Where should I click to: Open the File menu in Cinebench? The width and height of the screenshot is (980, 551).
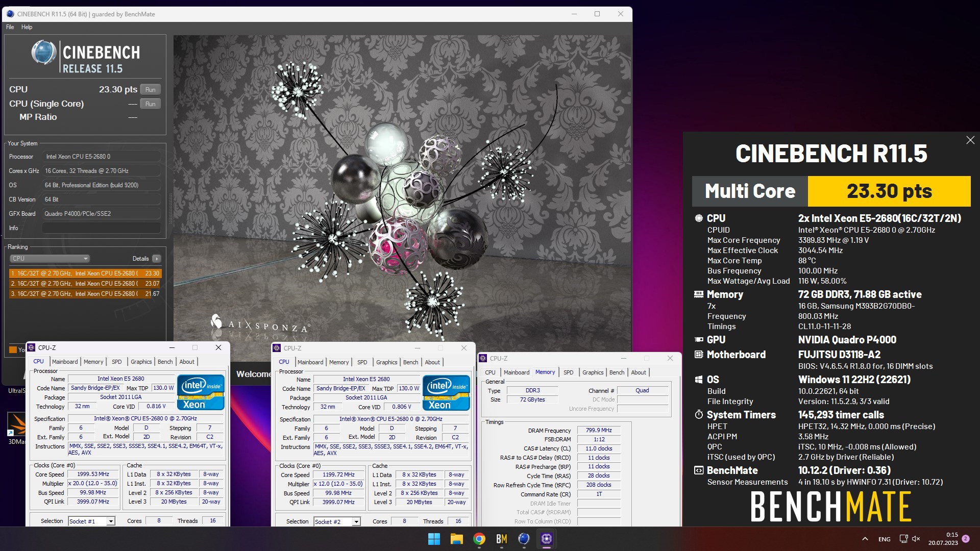point(10,27)
